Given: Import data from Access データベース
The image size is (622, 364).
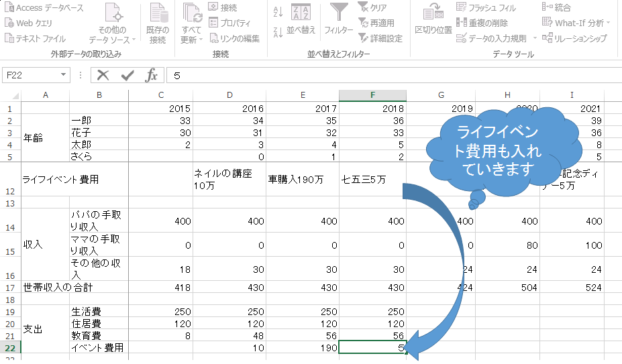Looking at the screenshot, I should pyautogui.click(x=44, y=8).
